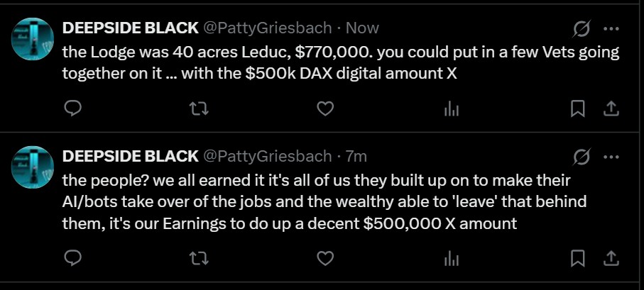Open DEEPSIDE BLACK profile name in 7m post
The height and width of the screenshot is (290, 644).
131,156
